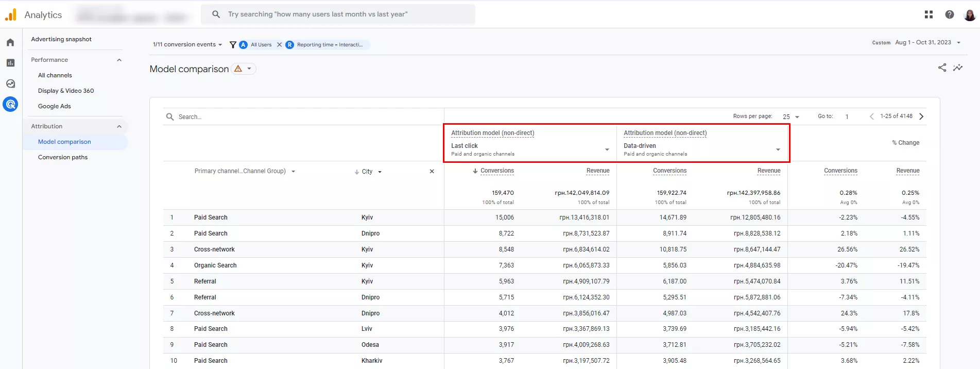Image resolution: width=980 pixels, height=369 pixels.
Task: Open Google apps grid icon
Action: [x=929, y=14]
